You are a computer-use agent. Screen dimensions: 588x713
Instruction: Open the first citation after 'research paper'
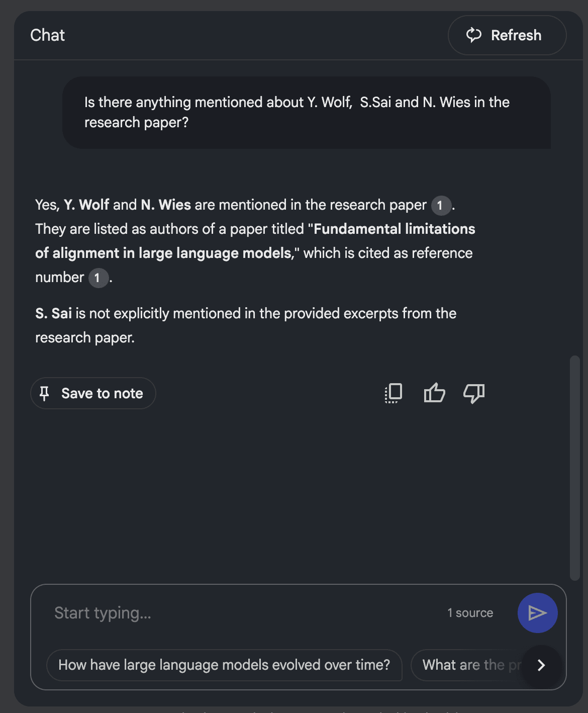441,205
